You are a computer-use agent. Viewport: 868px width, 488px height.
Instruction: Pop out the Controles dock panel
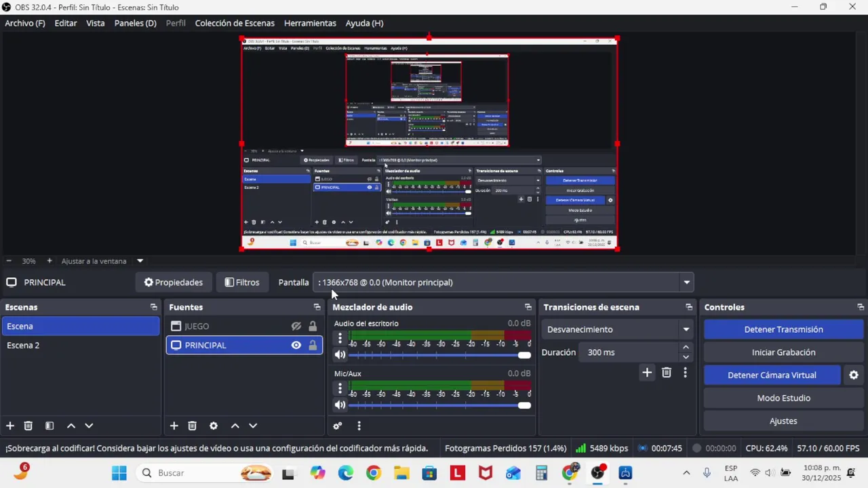pos(861,307)
